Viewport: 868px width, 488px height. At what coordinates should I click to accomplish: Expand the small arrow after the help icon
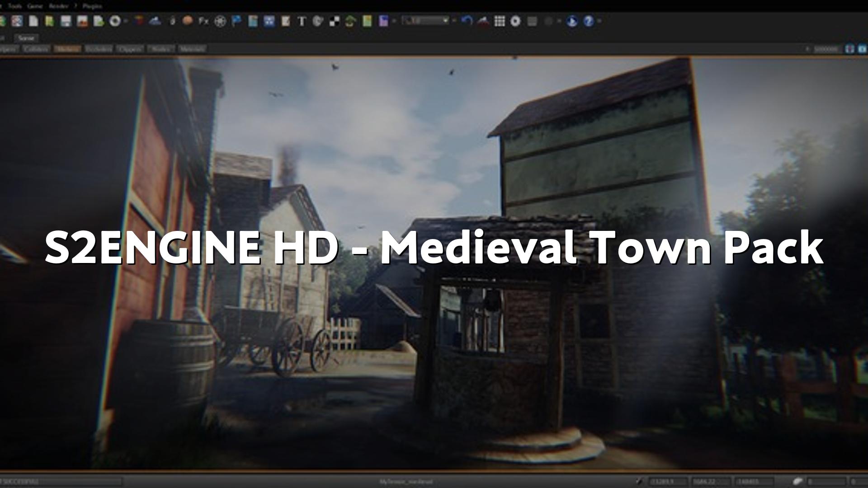(599, 21)
